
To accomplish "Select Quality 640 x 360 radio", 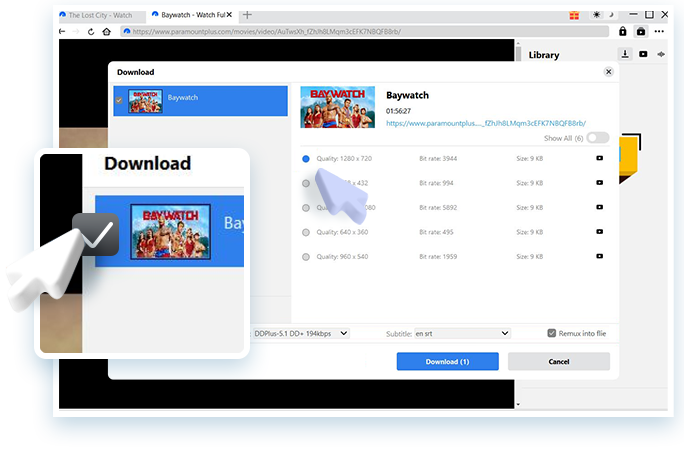I will pyautogui.click(x=306, y=232).
